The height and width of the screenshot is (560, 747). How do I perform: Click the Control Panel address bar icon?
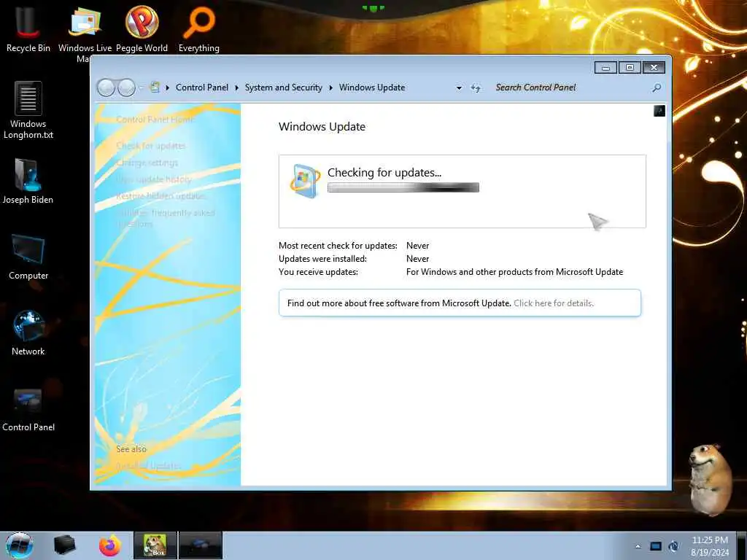coord(155,87)
